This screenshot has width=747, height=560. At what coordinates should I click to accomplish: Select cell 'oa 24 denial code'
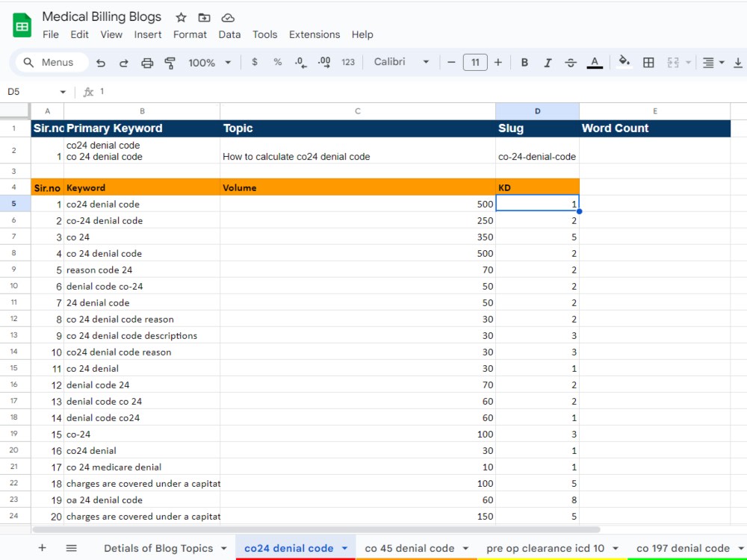click(x=142, y=500)
